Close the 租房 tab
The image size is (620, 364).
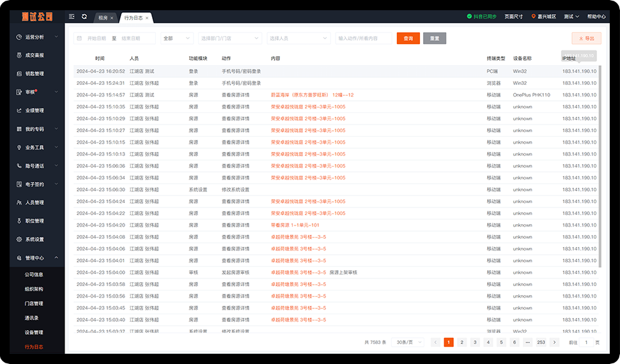coord(112,18)
